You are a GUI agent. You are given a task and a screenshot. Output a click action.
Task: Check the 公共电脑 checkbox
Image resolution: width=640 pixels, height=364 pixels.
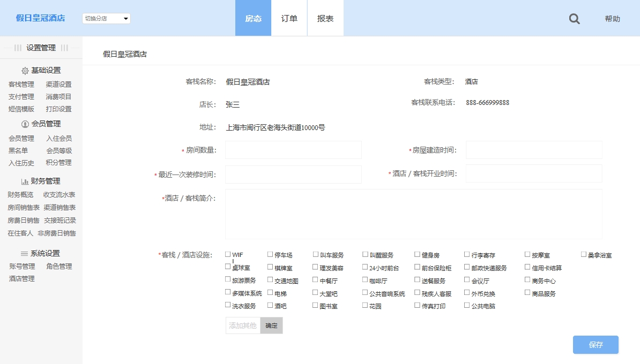coord(467,305)
